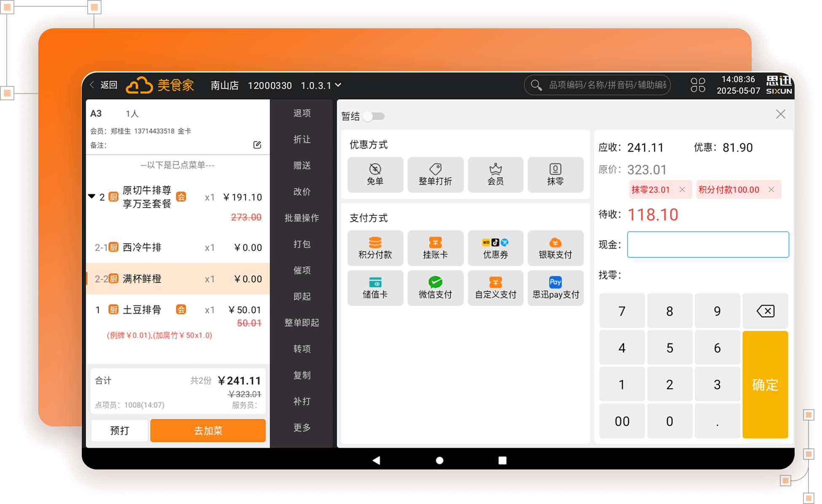Choose 转项 transfer item
The height and width of the screenshot is (504, 822).
coord(302,349)
